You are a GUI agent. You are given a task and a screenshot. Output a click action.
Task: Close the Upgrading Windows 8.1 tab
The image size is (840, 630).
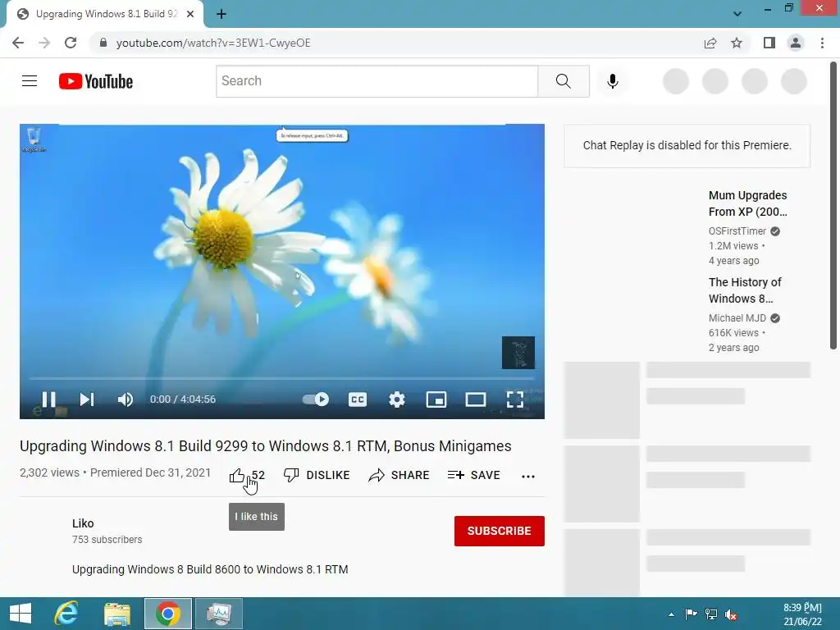point(190,14)
